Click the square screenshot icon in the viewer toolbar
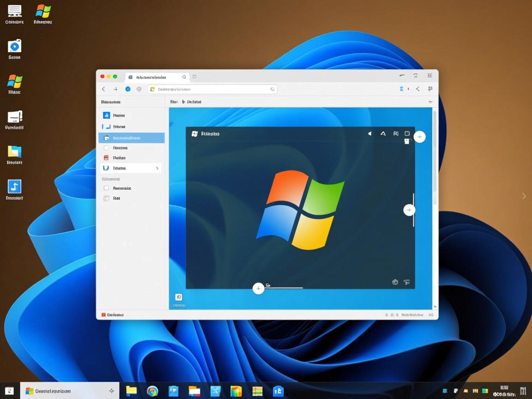Viewport: 532px width, 399px height. pyautogui.click(x=407, y=133)
